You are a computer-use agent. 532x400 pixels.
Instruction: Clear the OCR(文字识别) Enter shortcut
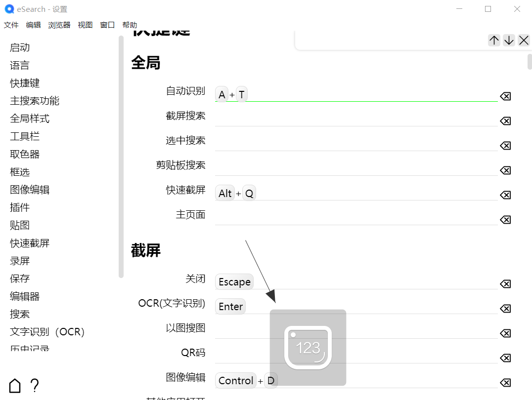tap(505, 309)
